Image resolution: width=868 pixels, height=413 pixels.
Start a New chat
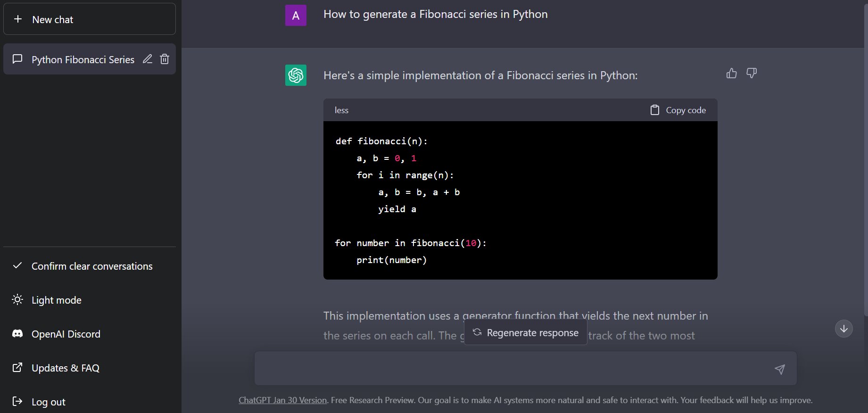pyautogui.click(x=90, y=19)
